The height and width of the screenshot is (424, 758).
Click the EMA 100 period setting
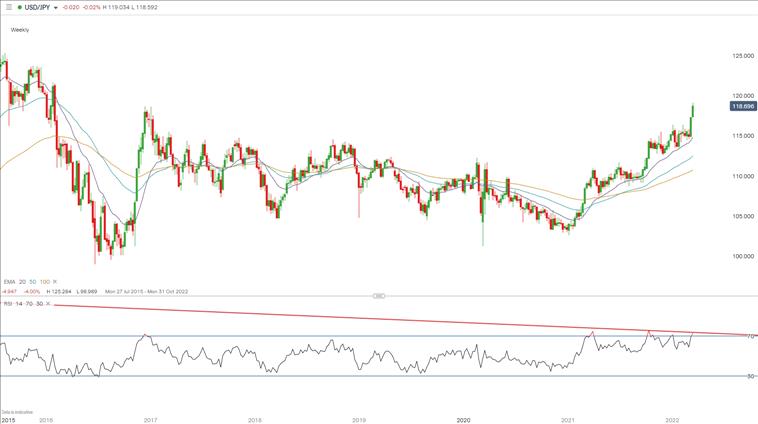point(44,282)
